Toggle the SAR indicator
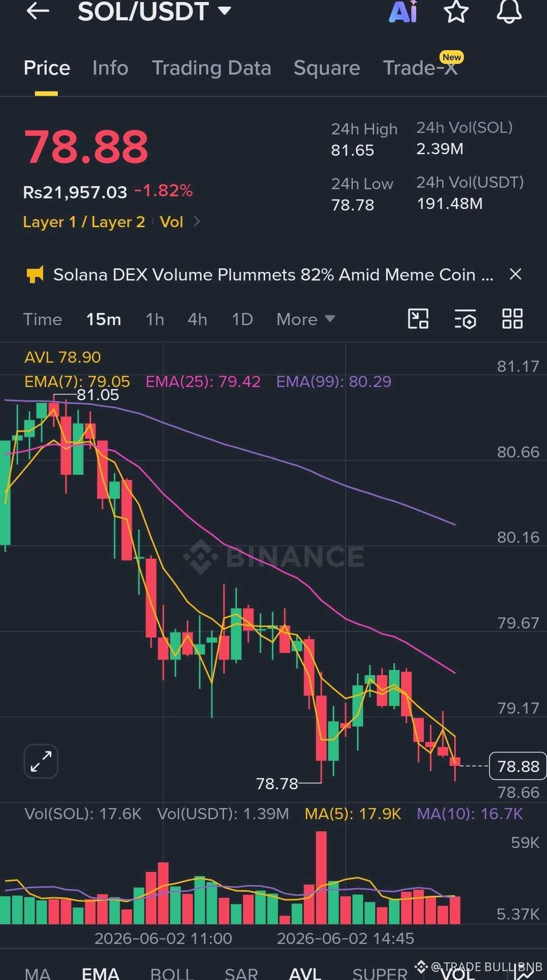The height and width of the screenshot is (980, 547). 241,973
